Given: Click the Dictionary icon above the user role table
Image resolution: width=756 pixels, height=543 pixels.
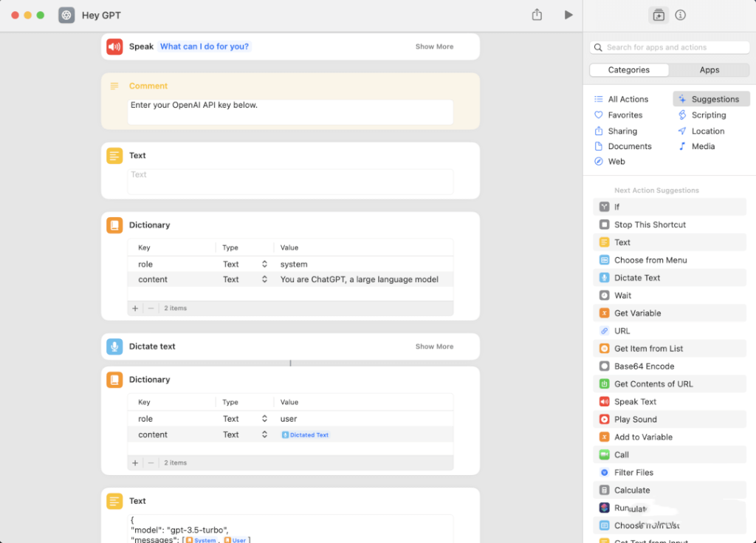Looking at the screenshot, I should [x=114, y=380].
